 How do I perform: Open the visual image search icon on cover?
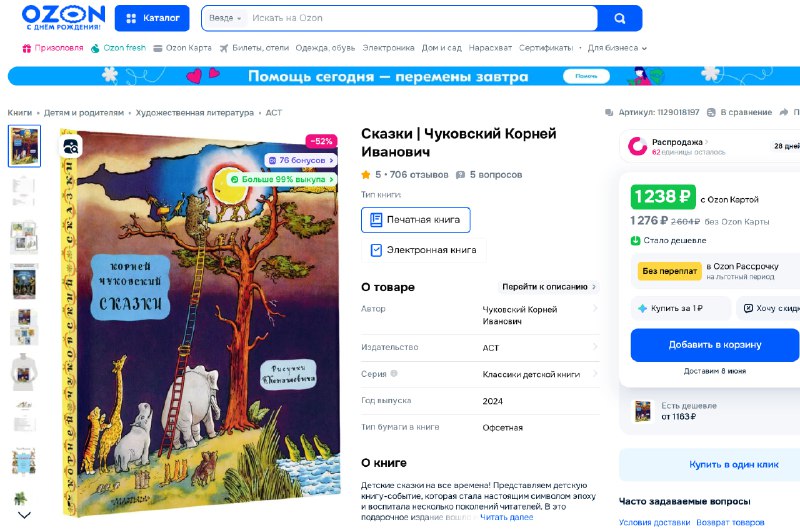tap(71, 147)
